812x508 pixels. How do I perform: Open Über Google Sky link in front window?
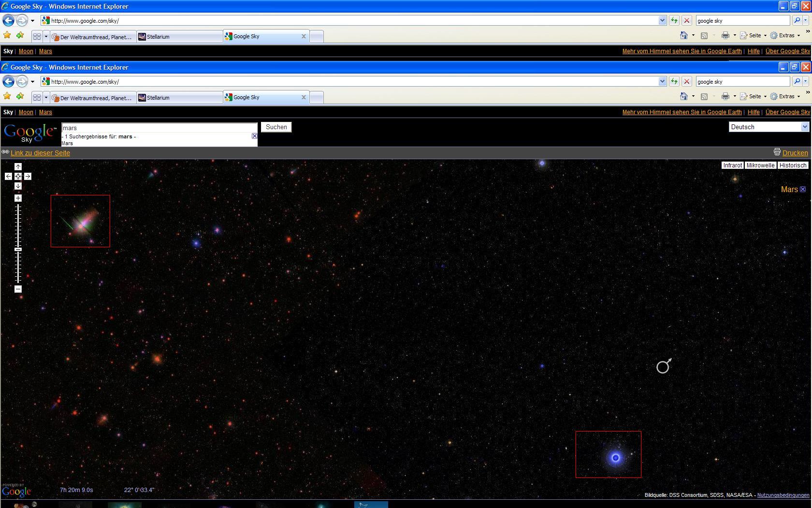pos(787,112)
